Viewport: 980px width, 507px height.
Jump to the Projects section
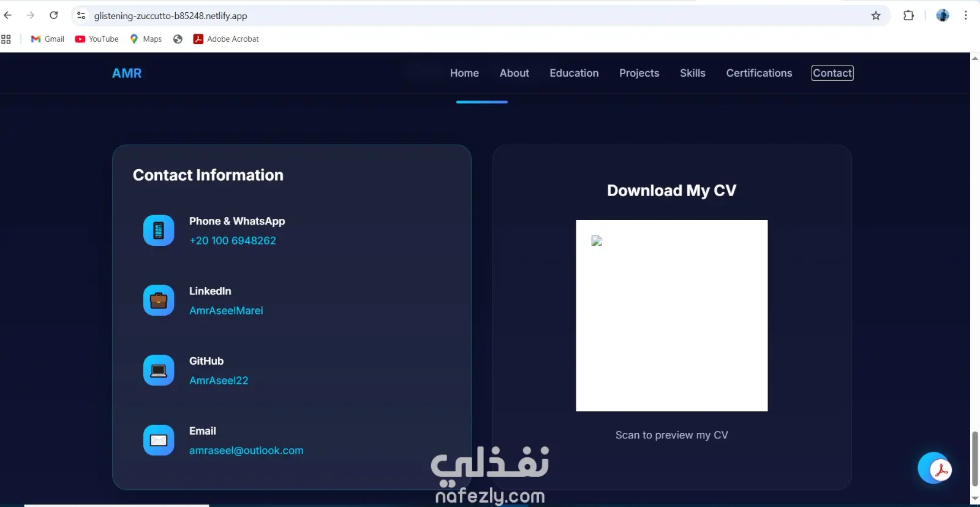639,73
